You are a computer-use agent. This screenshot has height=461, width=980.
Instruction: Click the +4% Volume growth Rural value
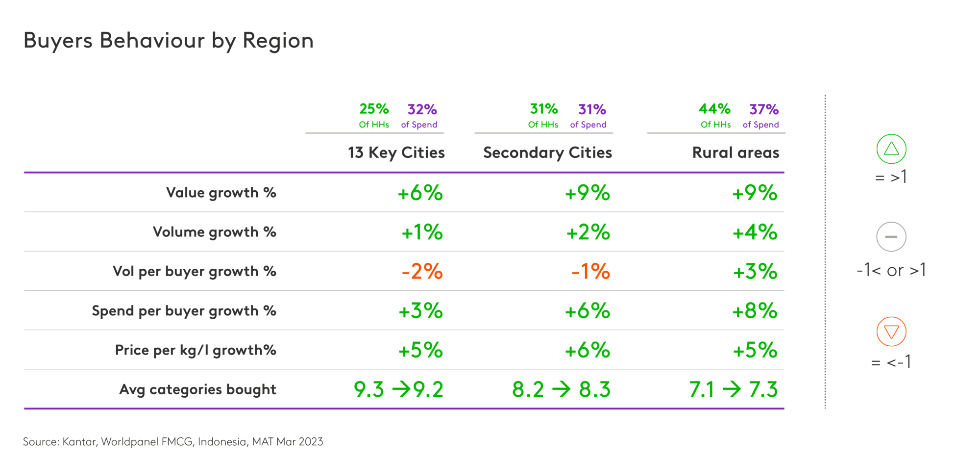point(755,232)
